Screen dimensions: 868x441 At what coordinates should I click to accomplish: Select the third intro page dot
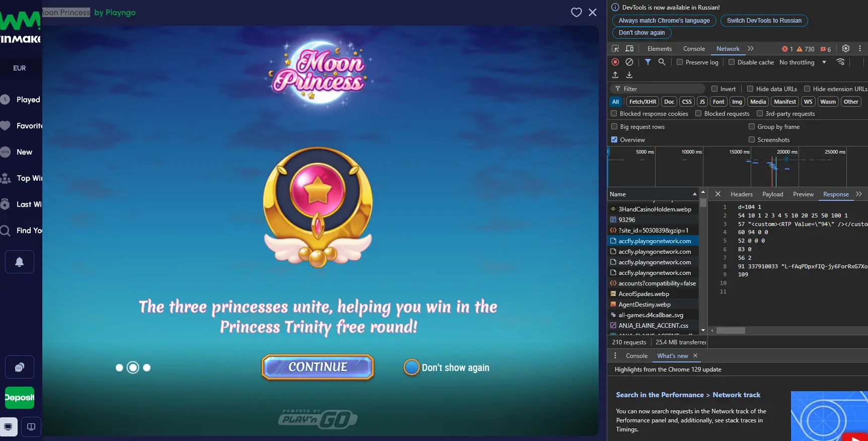click(x=147, y=368)
